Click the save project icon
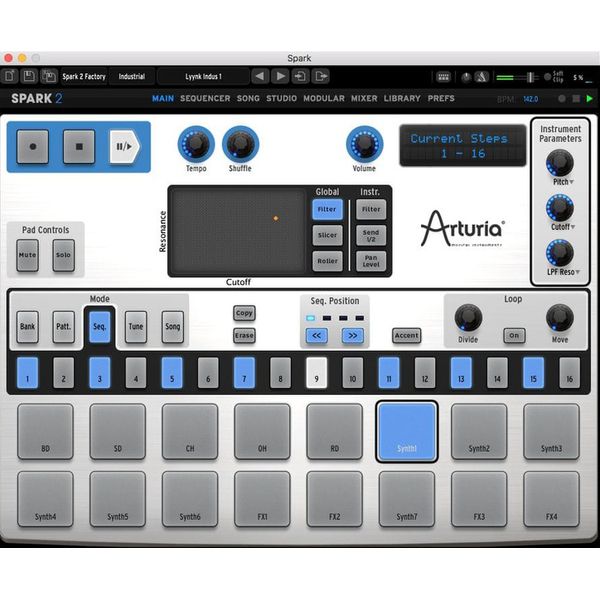 tap(29, 76)
